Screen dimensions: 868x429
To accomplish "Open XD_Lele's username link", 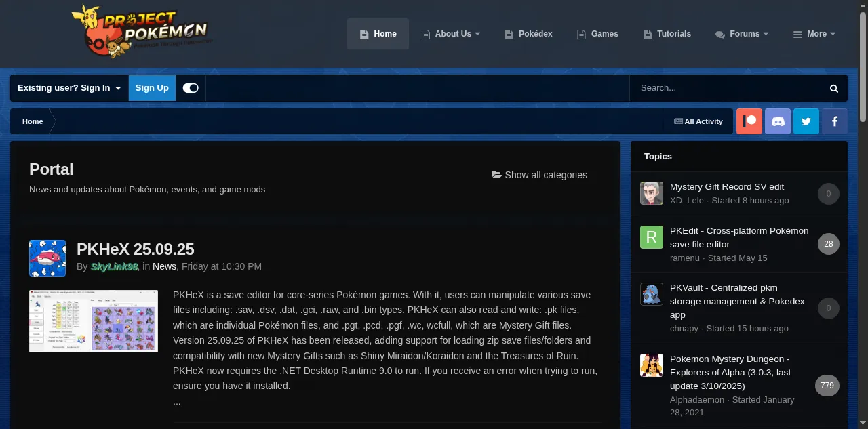I will click(687, 201).
